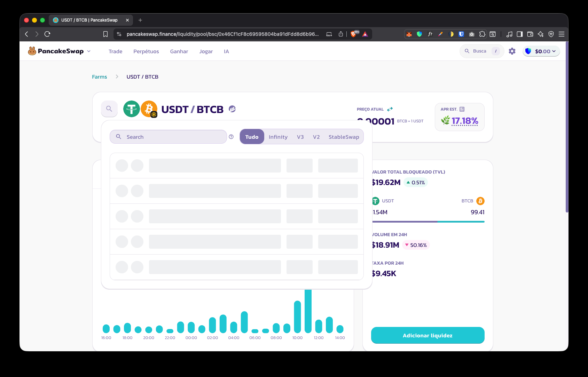
Task: Open the Leo AI sparkle icon
Action: coord(541,34)
